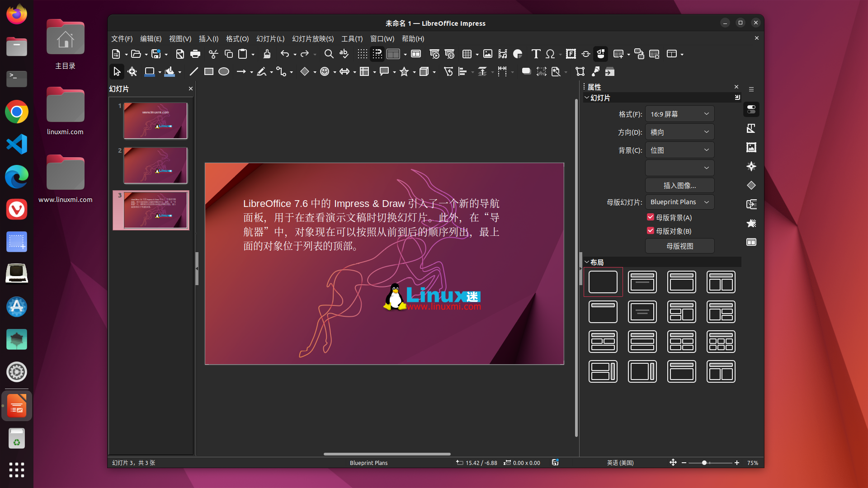Open the 文件(F) menu

click(x=122, y=38)
